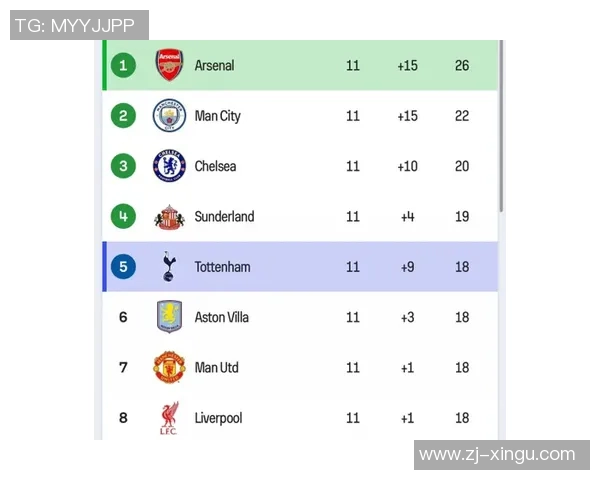Click the Man City club badge

[x=170, y=116]
